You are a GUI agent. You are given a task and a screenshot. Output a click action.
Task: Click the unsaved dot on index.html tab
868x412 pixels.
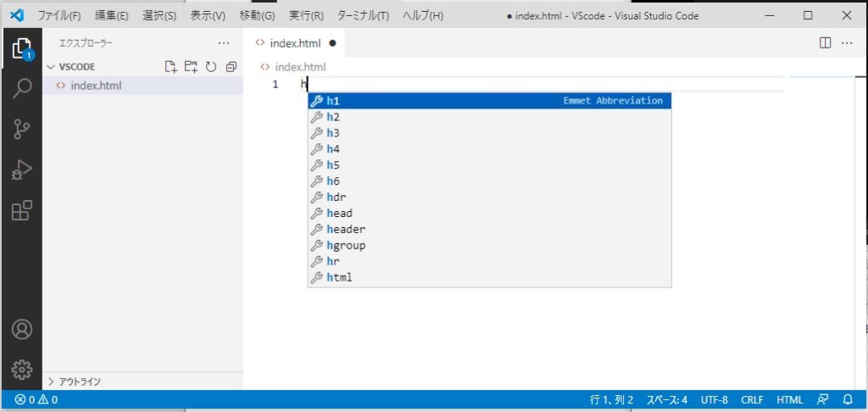(x=332, y=43)
